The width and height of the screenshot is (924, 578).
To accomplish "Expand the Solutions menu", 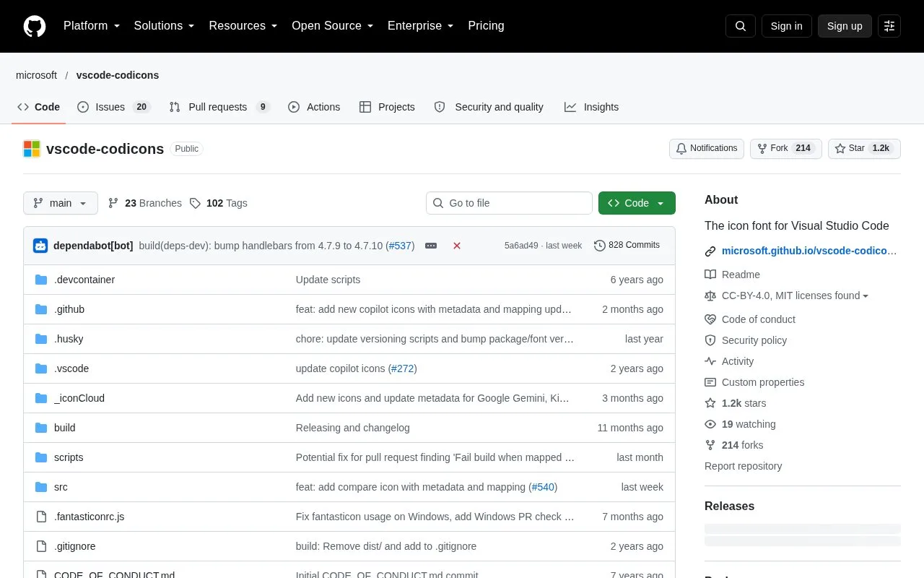I will [x=164, y=26].
